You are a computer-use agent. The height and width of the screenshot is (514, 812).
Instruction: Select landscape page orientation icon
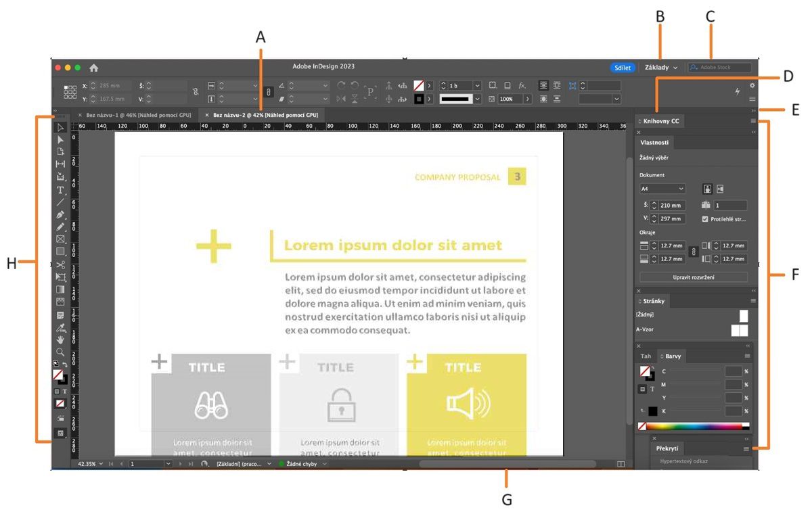[x=721, y=189]
